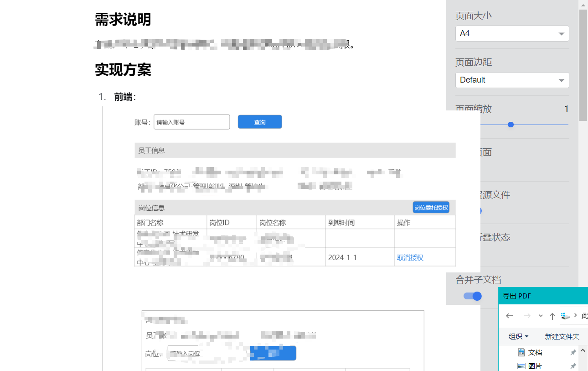The height and width of the screenshot is (371, 588).
Task: Click the blue 查询 button
Action: click(260, 122)
